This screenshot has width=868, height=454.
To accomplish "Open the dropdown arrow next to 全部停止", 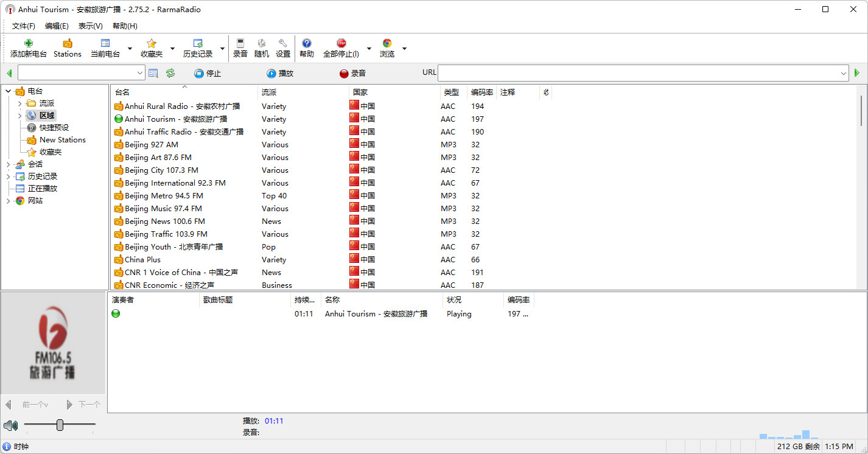I will point(369,49).
